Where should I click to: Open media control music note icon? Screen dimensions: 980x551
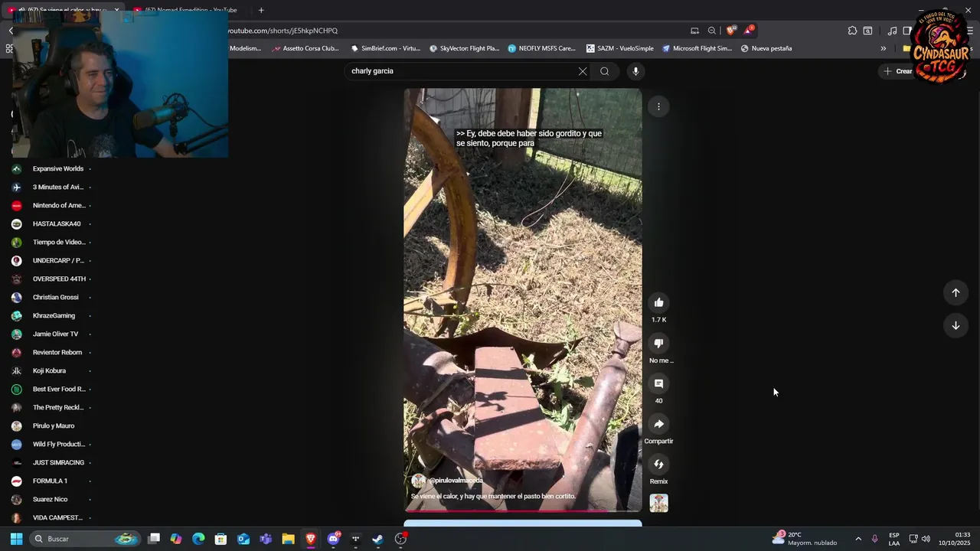[x=892, y=31]
